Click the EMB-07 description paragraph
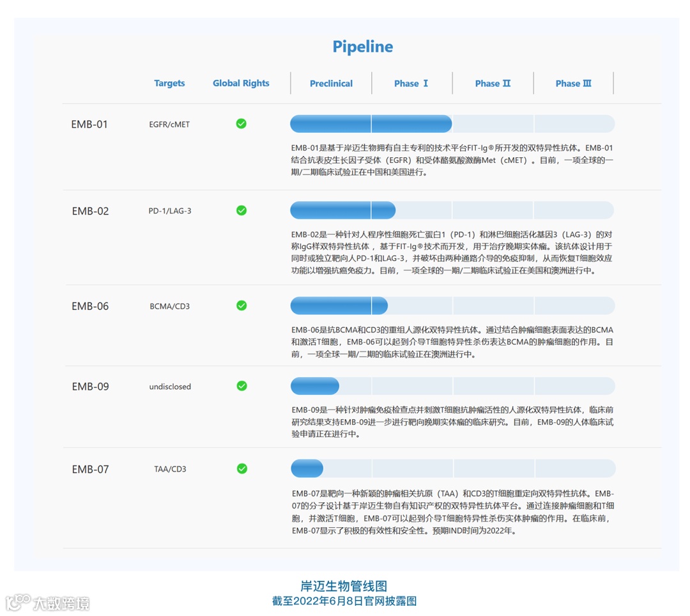The height and width of the screenshot is (616, 690). [453, 512]
